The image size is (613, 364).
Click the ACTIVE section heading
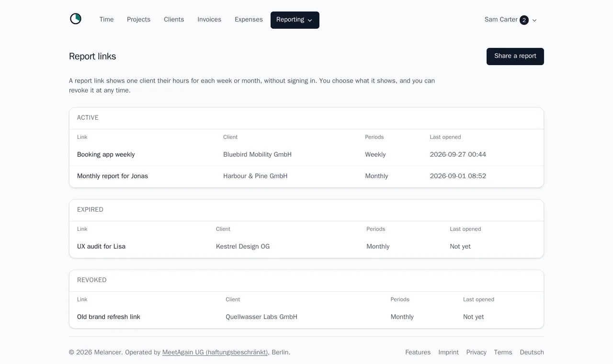(x=88, y=118)
